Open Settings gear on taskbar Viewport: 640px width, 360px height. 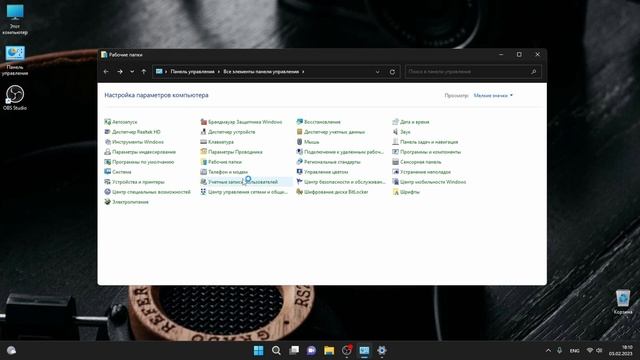point(382,351)
